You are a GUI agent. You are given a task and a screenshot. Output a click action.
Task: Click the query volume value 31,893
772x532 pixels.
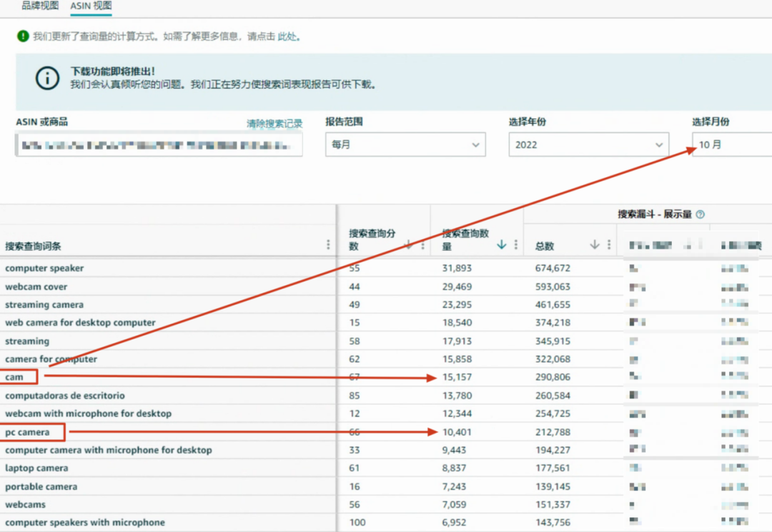pyautogui.click(x=457, y=268)
